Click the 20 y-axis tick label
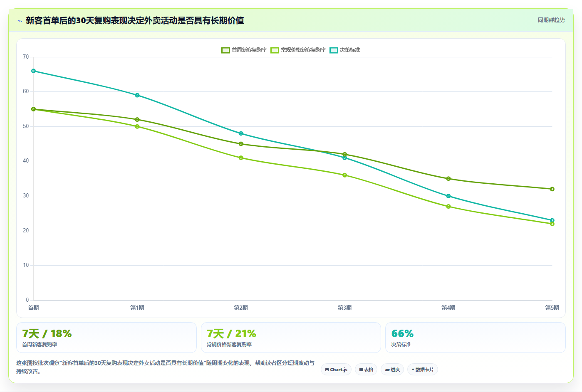 26,231
